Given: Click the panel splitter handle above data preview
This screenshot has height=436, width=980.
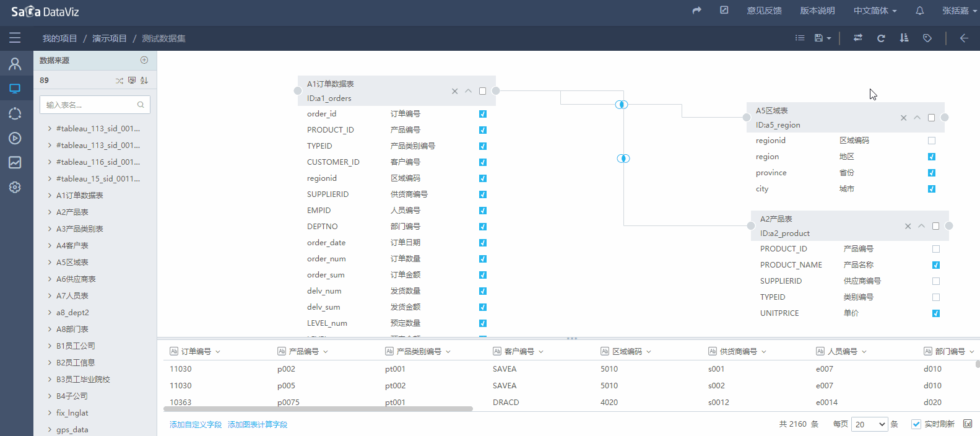Looking at the screenshot, I should click(572, 338).
